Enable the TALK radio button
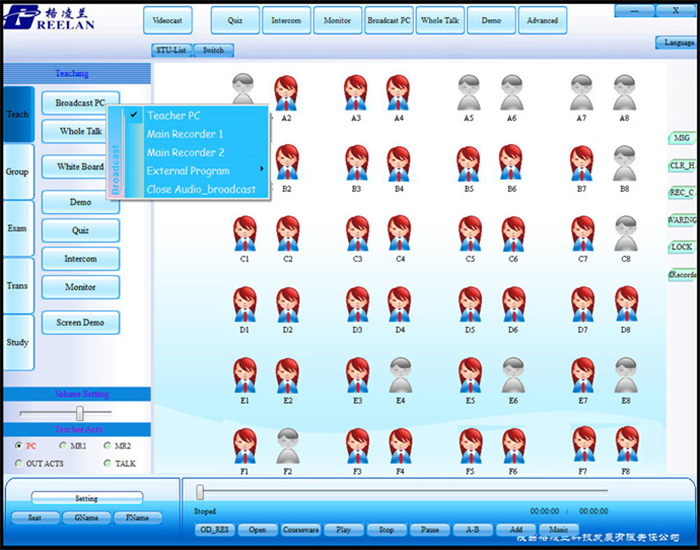 [x=107, y=464]
